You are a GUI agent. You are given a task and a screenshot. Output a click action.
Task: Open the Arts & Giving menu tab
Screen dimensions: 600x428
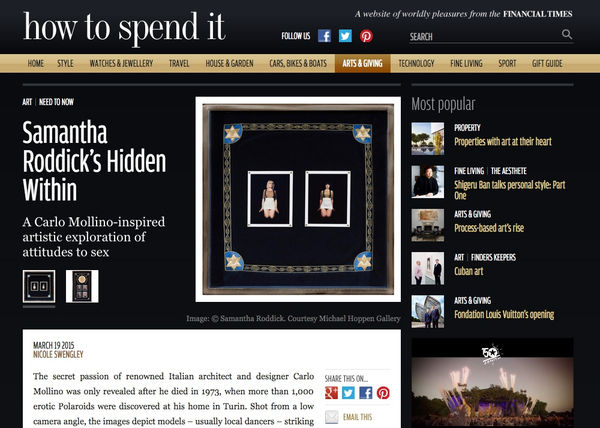pyautogui.click(x=362, y=63)
